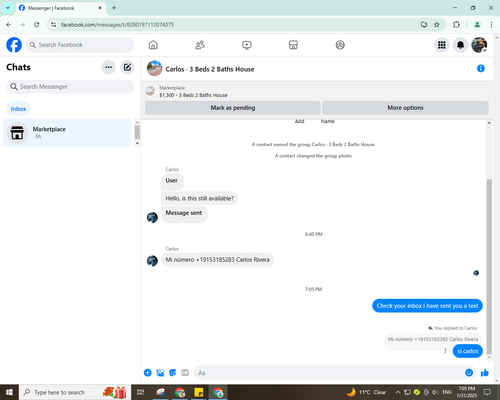500x400 pixels.
Task: Open the notifications bell
Action: (460, 45)
